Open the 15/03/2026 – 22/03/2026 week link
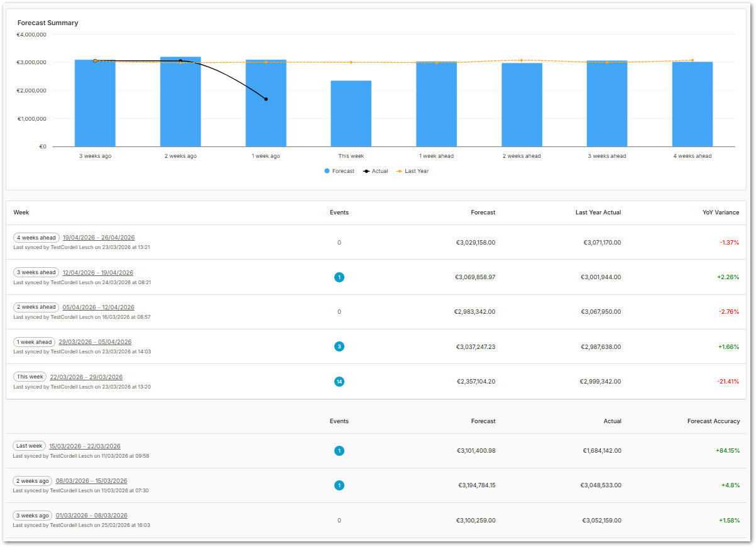 coord(85,446)
